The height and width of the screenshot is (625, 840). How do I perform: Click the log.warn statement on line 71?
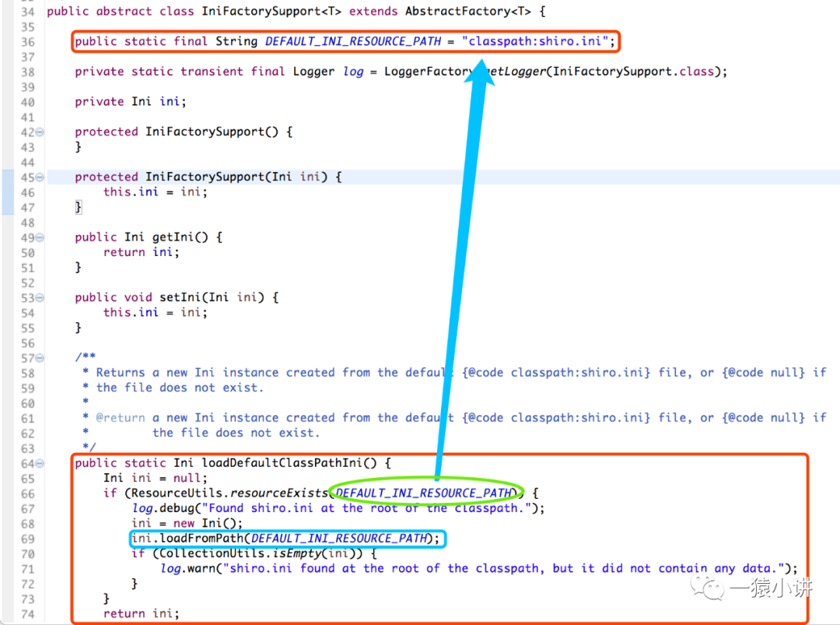click(479, 568)
